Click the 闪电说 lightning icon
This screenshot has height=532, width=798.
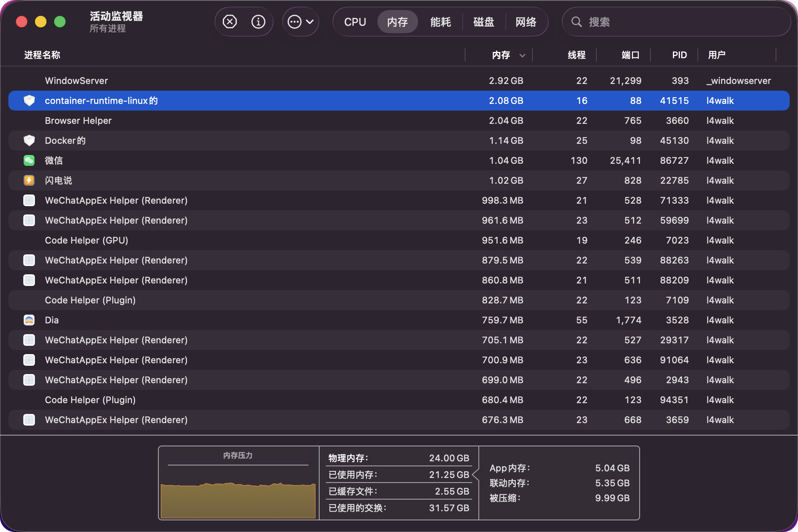[x=29, y=180]
